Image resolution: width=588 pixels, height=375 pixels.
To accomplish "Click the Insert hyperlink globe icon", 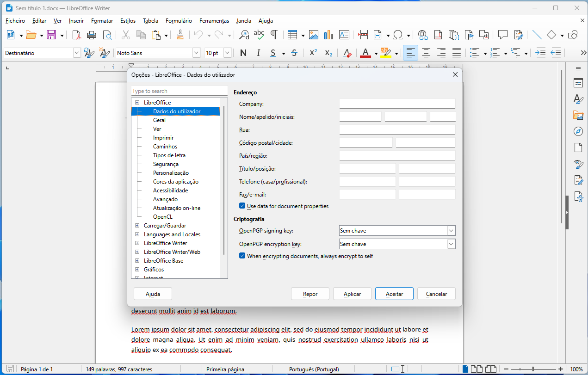I will [423, 35].
